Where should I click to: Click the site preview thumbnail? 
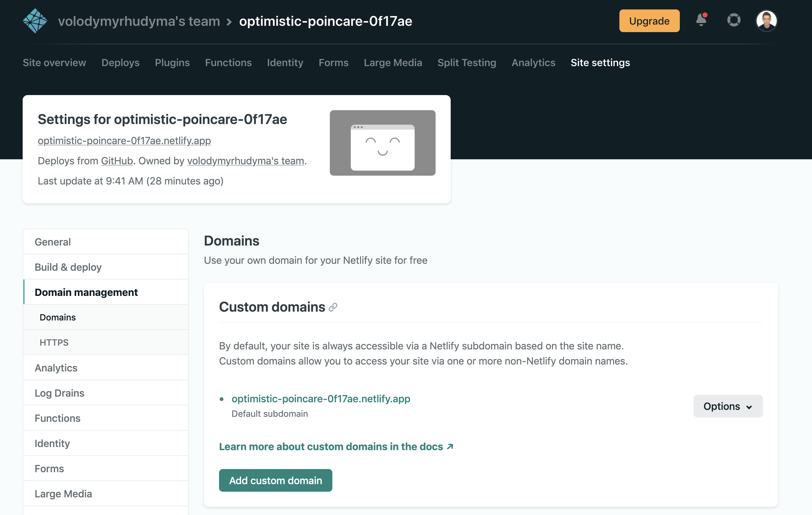click(x=382, y=143)
